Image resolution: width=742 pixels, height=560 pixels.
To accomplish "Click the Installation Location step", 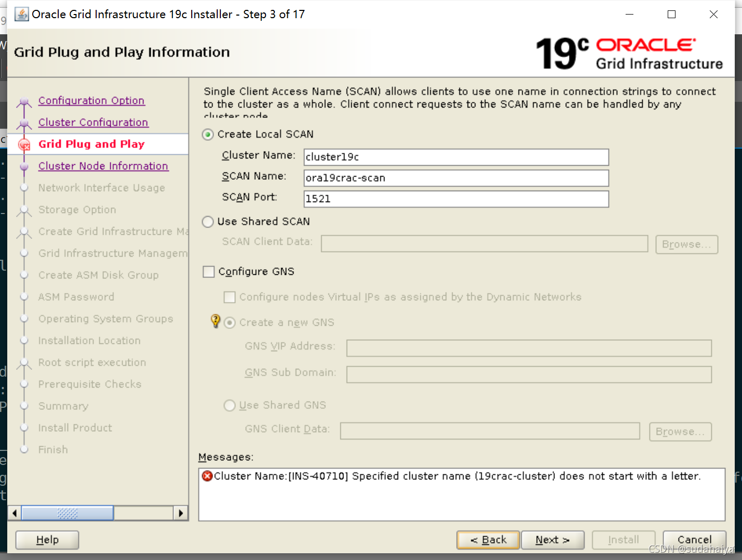I will [x=89, y=341].
